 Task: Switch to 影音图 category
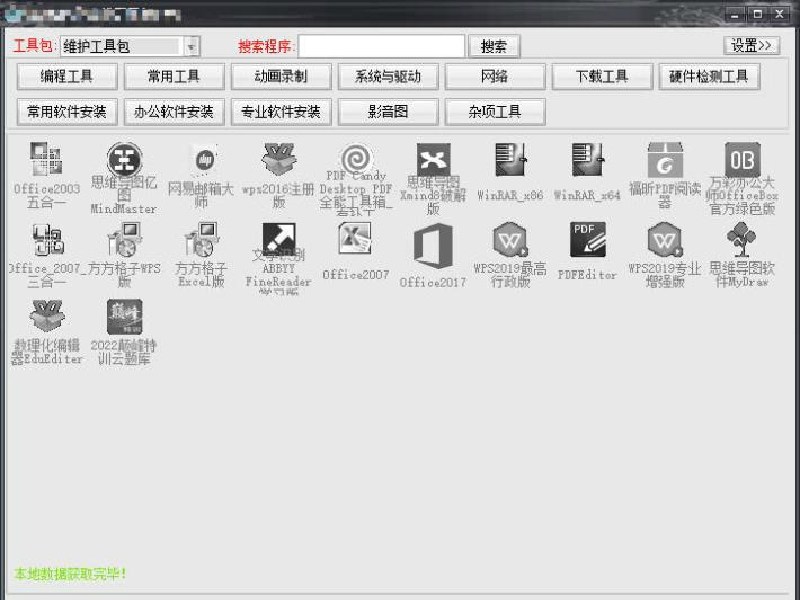point(388,112)
